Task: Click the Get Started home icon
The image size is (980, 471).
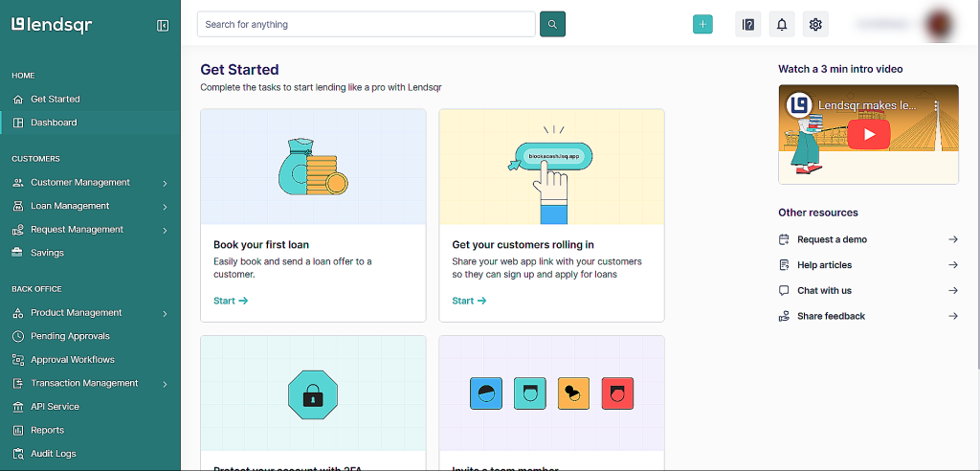Action: [x=18, y=99]
